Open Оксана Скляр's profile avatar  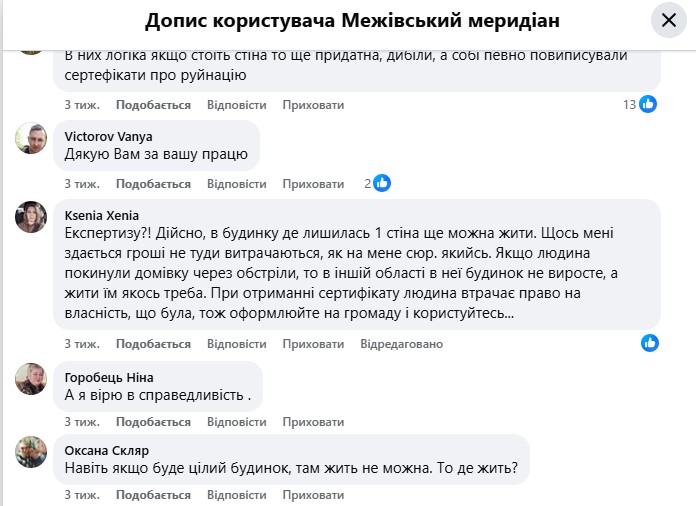pos(31,452)
